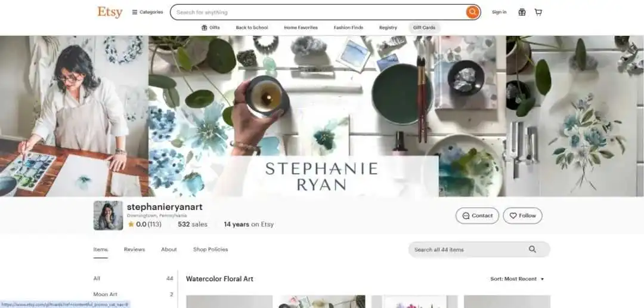Click Downingtown, Pennsylvania location text
644x308 pixels.
click(x=156, y=215)
